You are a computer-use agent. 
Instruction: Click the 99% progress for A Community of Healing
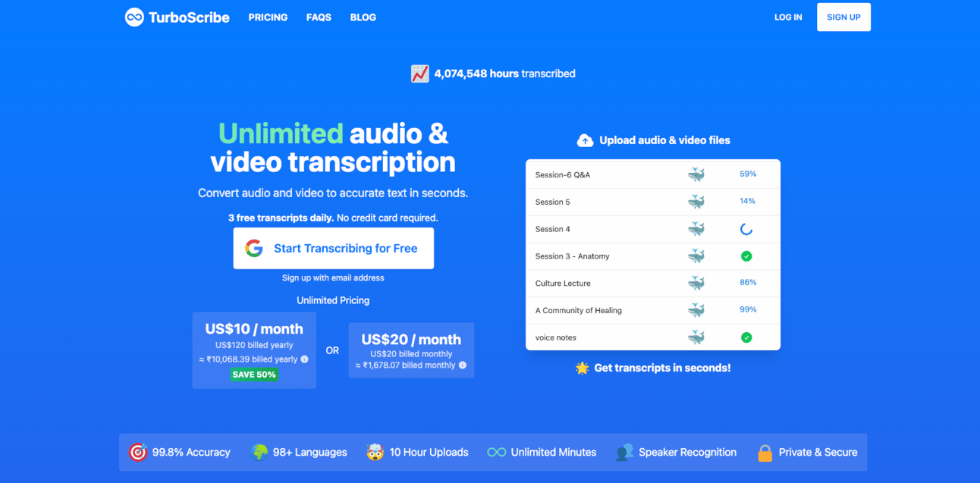pyautogui.click(x=748, y=309)
